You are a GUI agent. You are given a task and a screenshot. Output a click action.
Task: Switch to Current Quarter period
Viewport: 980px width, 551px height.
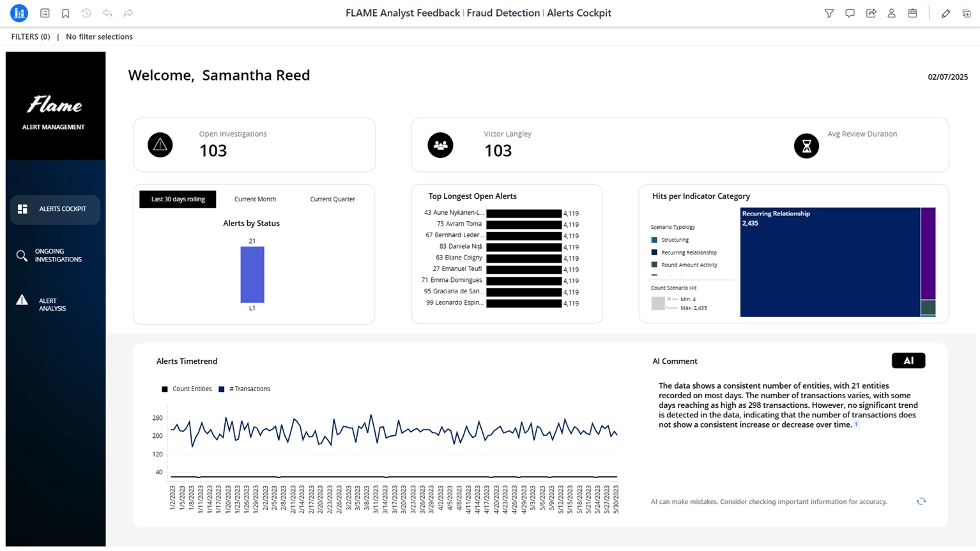(x=332, y=199)
